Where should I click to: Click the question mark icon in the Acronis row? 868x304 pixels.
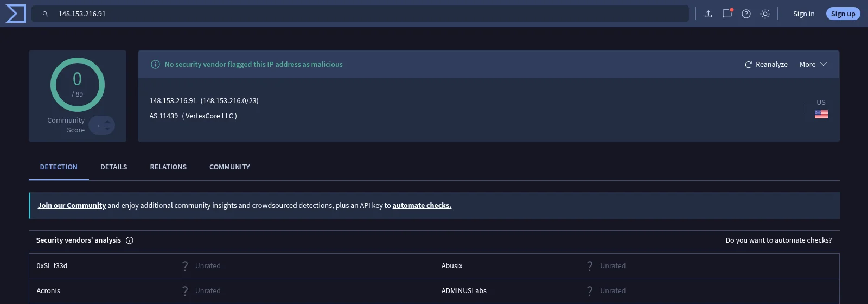point(185,291)
